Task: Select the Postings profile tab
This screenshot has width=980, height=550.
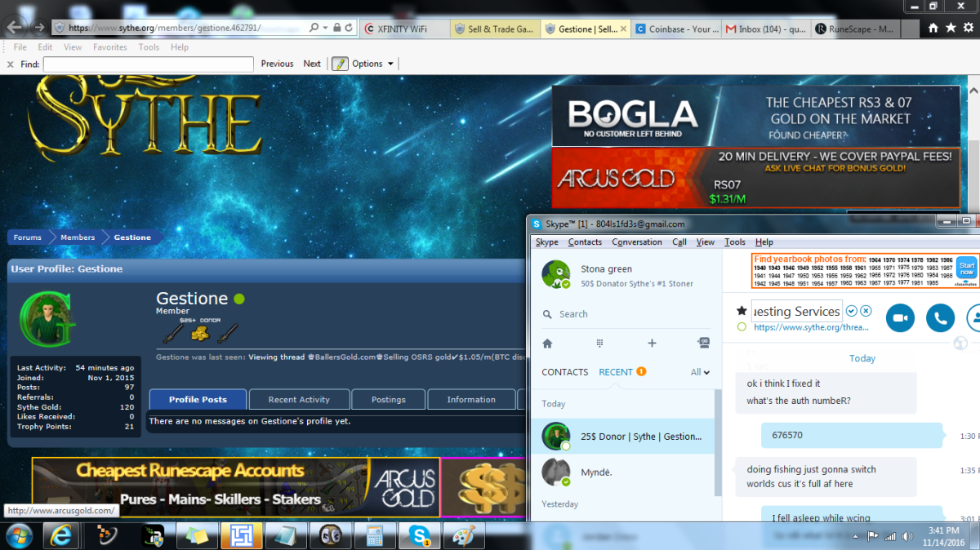Action: click(389, 400)
